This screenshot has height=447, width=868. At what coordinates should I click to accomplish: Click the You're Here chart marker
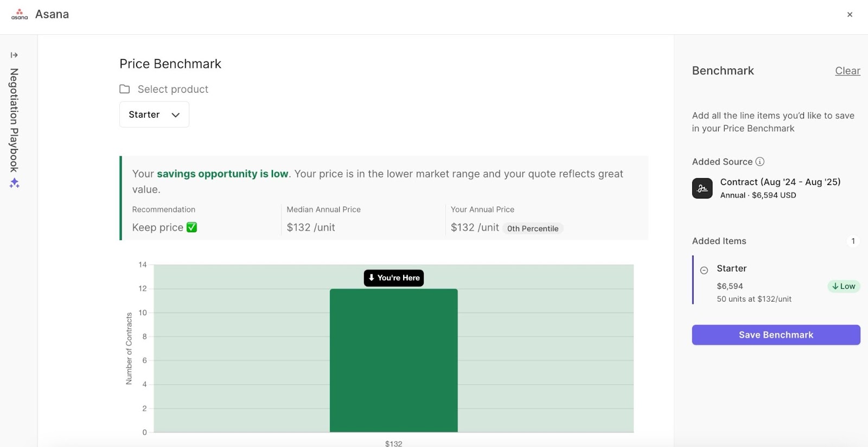click(x=394, y=278)
